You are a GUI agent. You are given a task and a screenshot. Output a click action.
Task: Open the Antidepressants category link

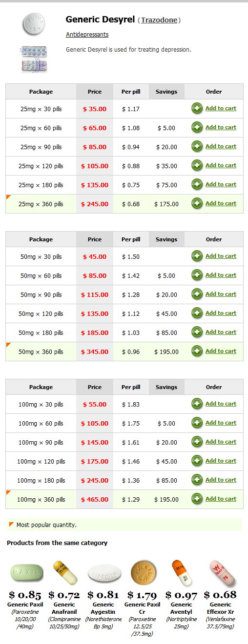click(87, 35)
